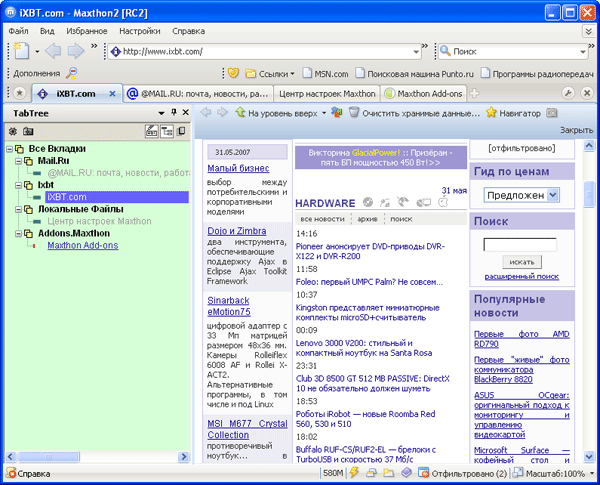Screen dimensions: 600x485
Task: Open the new tab button dropdown arrow
Action: click(x=37, y=51)
